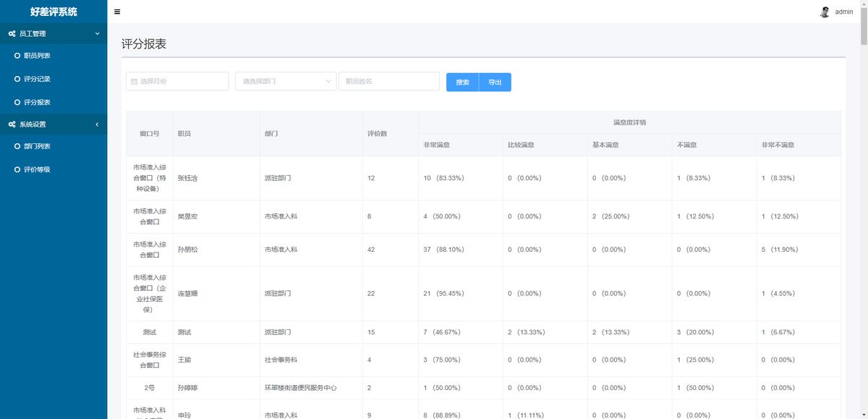This screenshot has width=868, height=419.
Task: Click circle icon beside 评价等级
Action: click(x=17, y=169)
